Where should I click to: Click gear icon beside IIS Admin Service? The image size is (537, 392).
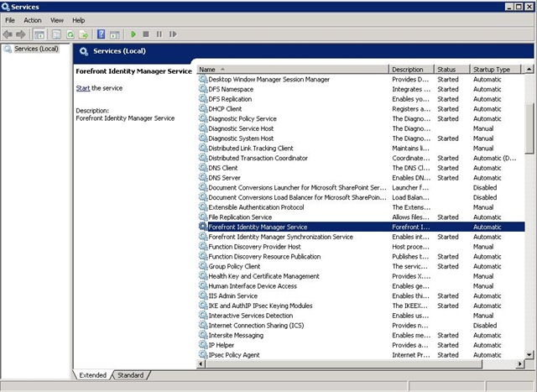tap(203, 295)
